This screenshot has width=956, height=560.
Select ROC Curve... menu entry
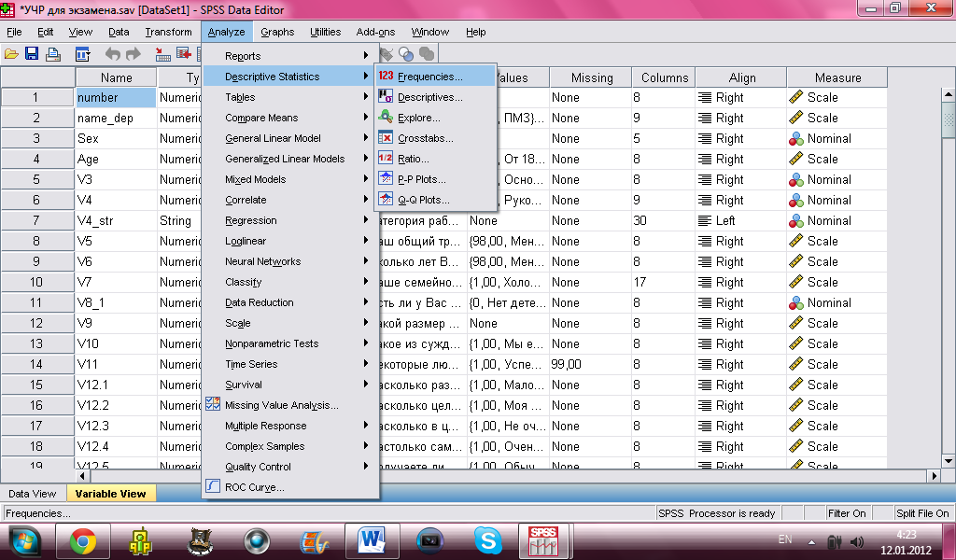[x=290, y=487]
